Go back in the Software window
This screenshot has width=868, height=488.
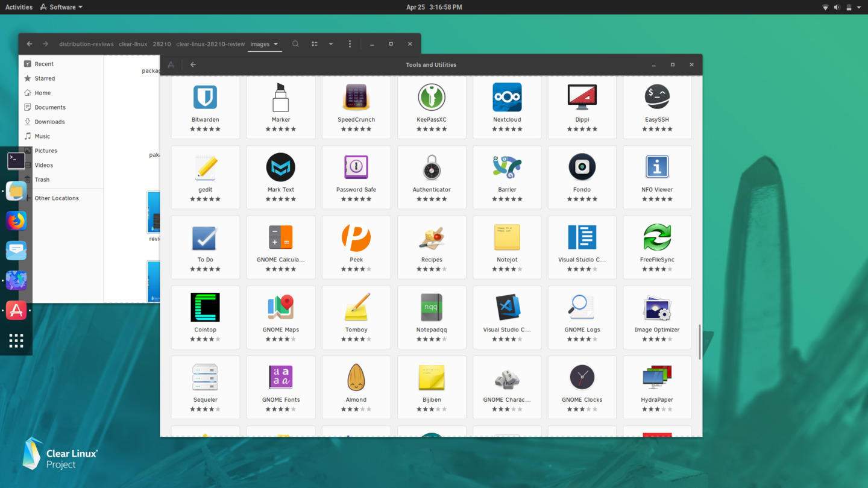tap(193, 64)
